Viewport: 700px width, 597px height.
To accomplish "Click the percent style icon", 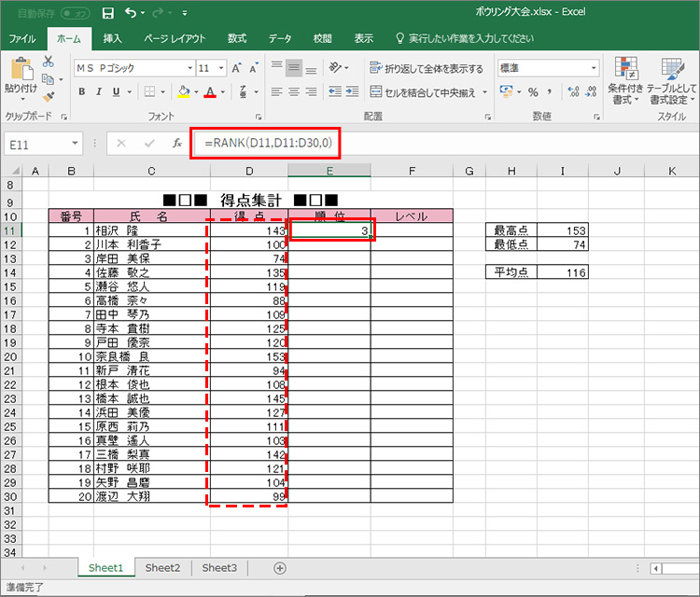I will [533, 91].
